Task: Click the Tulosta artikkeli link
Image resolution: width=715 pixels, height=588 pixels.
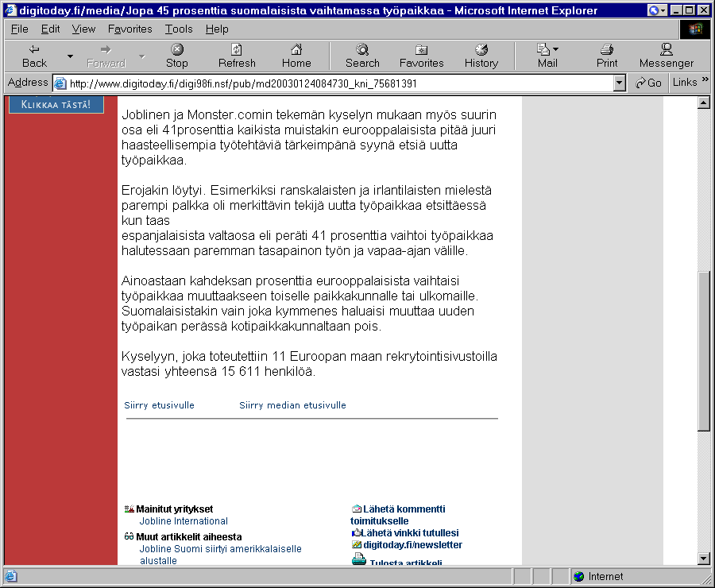Action: (406, 562)
